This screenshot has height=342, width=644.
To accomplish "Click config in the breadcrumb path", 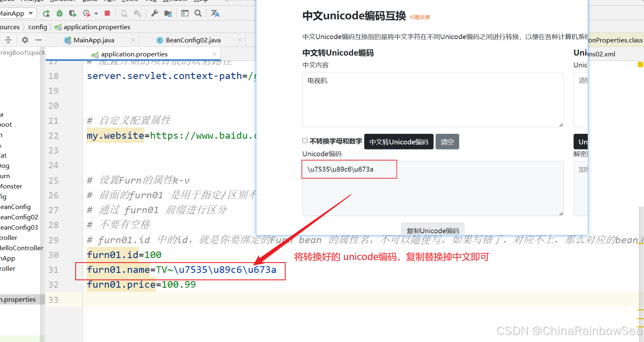I will tap(38, 27).
